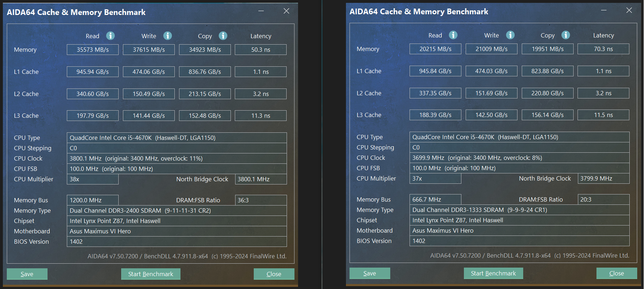Close left window via title bar X
Screen dimensions: 644x289
[286, 11]
